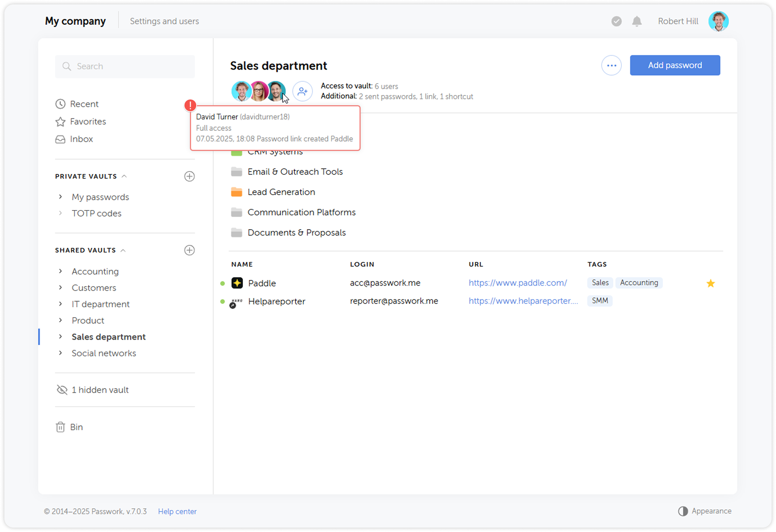The image size is (776, 532).
Task: Open the Help center link
Action: point(177,511)
